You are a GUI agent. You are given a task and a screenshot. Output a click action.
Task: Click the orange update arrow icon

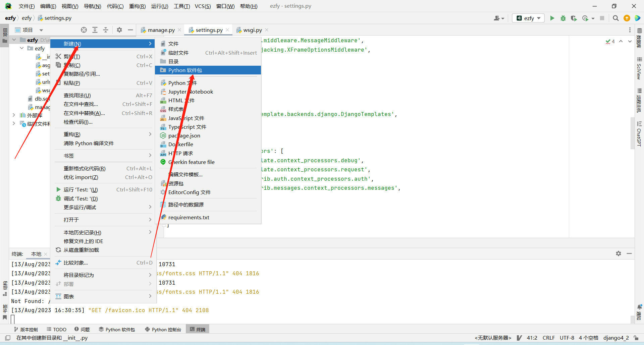tap(627, 18)
